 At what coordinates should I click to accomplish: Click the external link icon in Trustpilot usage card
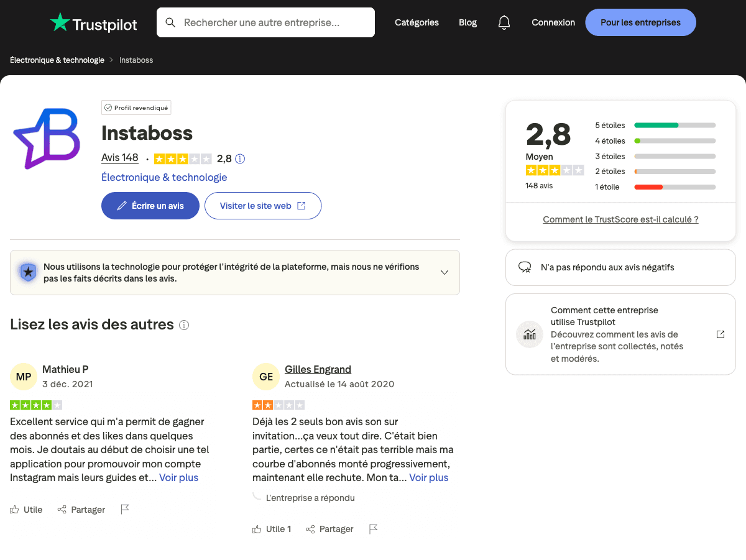point(721,334)
